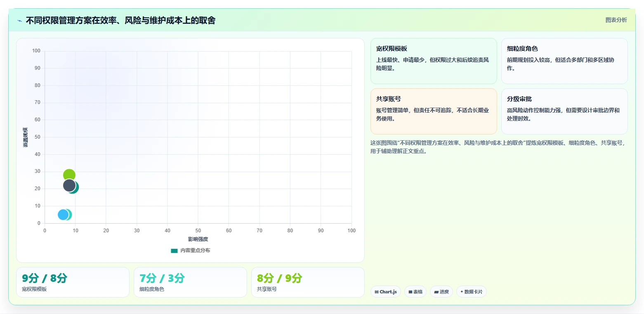644x314 pixels.
Task: Click the 覆盖规模 y-axis label
Action: 26,137
